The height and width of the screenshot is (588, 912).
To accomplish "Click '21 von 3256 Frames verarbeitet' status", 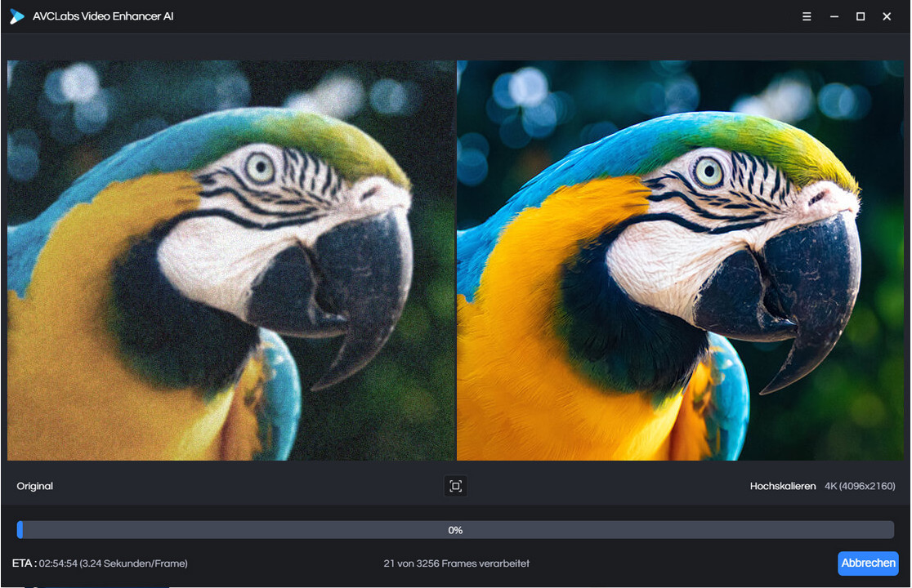I will 457,563.
